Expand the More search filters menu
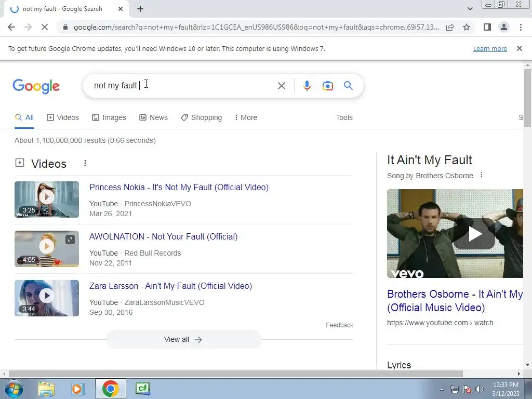Image resolution: width=532 pixels, height=399 pixels. coord(246,117)
